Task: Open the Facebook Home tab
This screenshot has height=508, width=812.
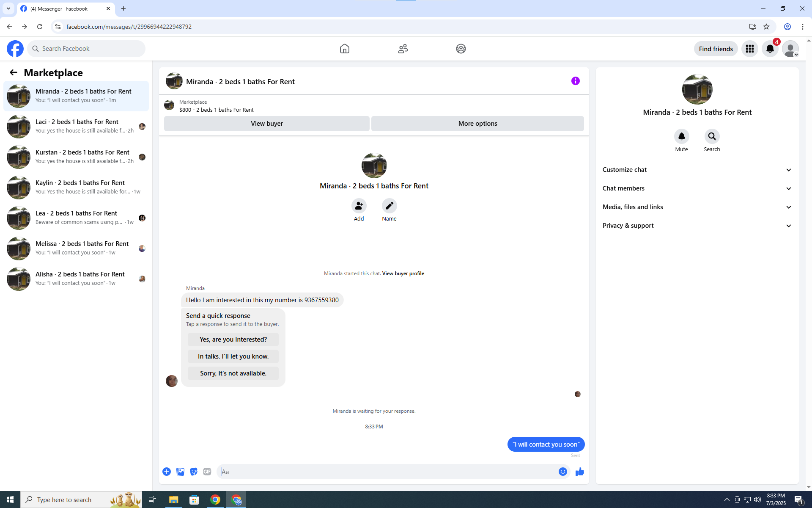Action: (344, 49)
